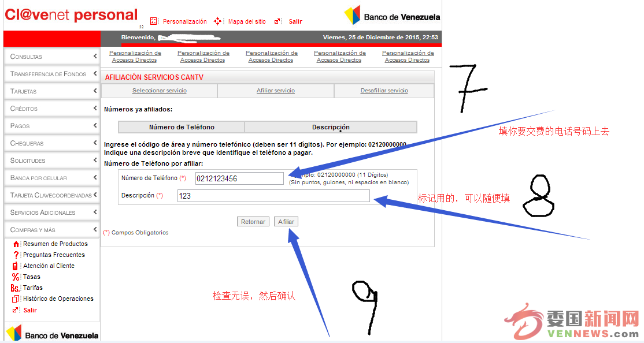
Task: Click the Tarifas Bs. icon
Action: pos(15,288)
